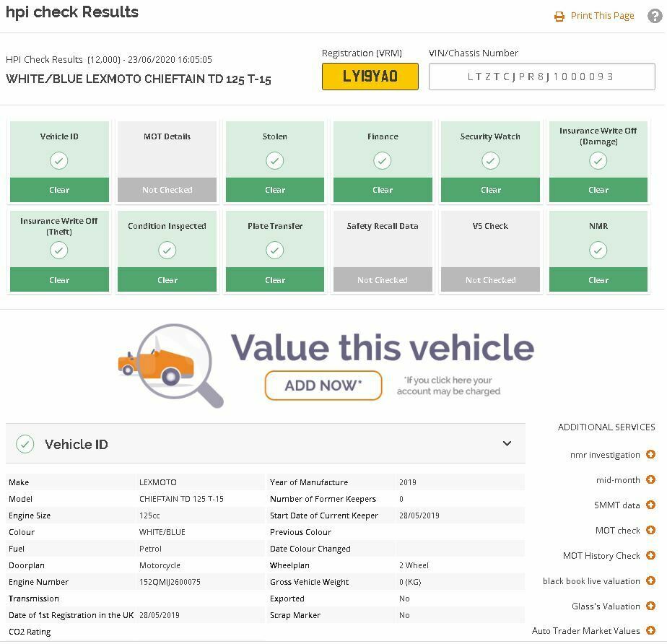
Task: Click engine number 152QMIJ2600075
Action: [170, 582]
